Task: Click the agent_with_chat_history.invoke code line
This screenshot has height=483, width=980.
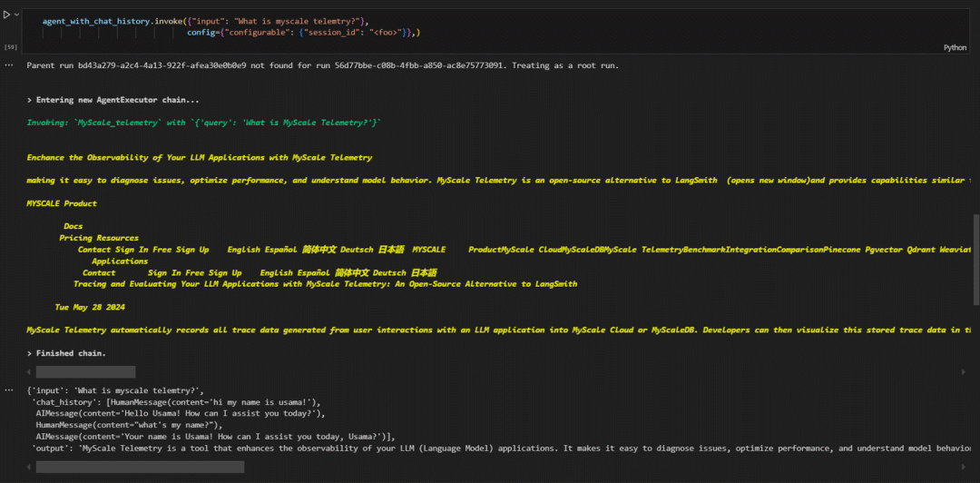Action: coord(204,21)
